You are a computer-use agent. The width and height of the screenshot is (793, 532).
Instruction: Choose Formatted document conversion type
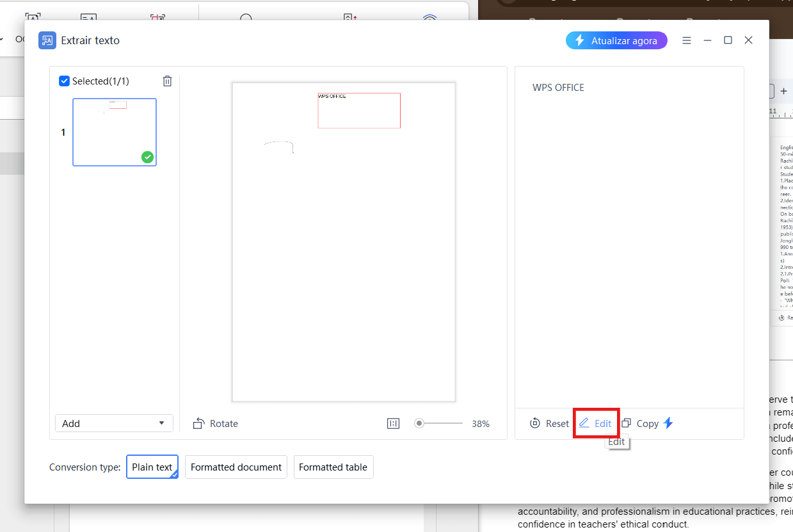pyautogui.click(x=236, y=467)
